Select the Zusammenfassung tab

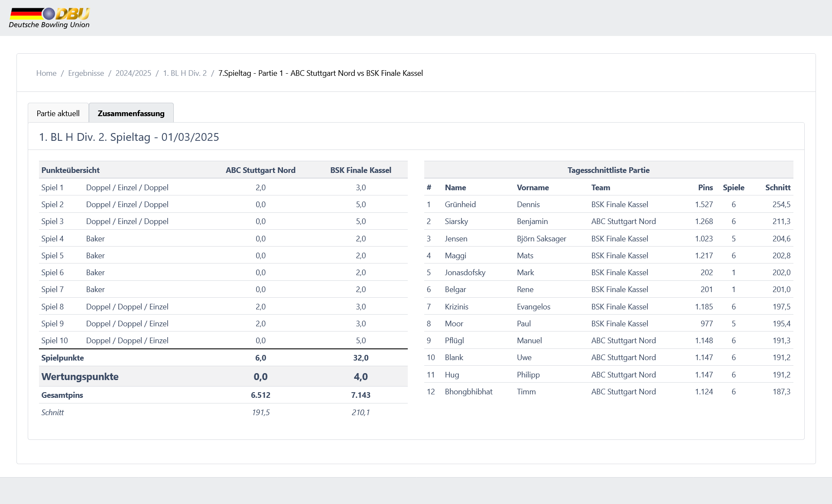[131, 113]
